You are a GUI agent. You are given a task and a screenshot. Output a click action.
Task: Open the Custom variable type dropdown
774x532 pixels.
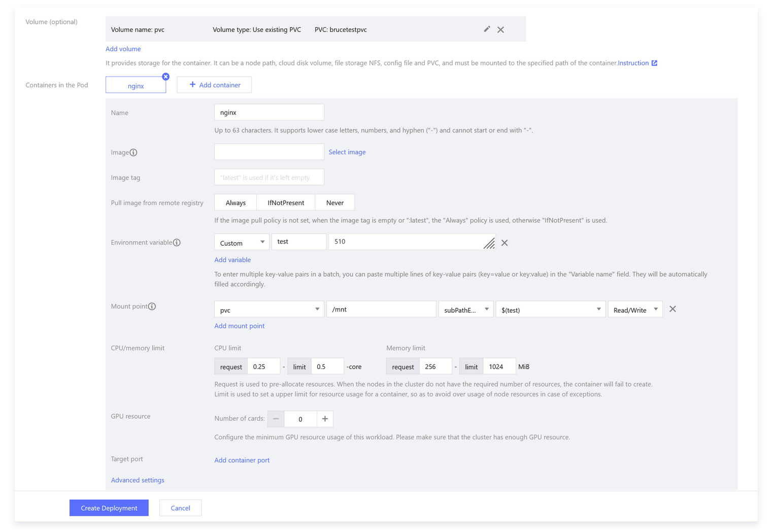tap(242, 243)
